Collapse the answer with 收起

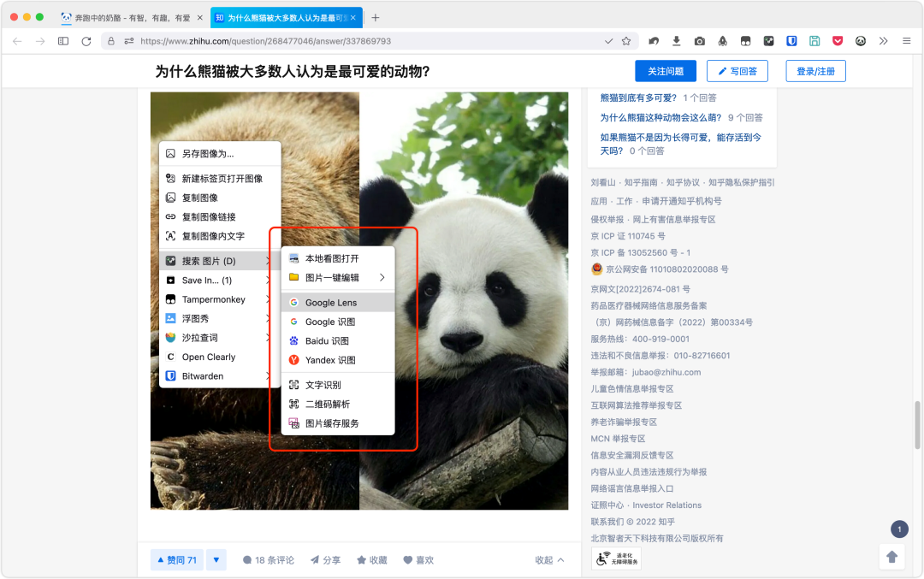coord(549,560)
